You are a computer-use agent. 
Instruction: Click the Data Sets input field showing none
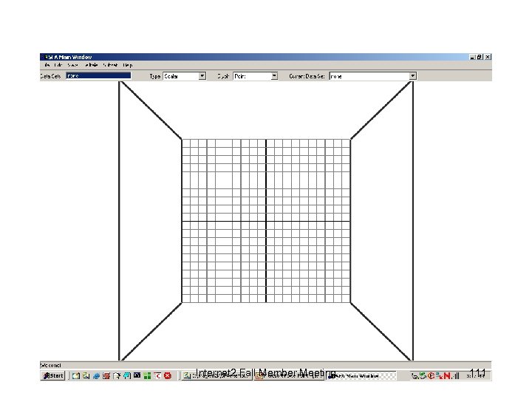pyautogui.click(x=98, y=75)
